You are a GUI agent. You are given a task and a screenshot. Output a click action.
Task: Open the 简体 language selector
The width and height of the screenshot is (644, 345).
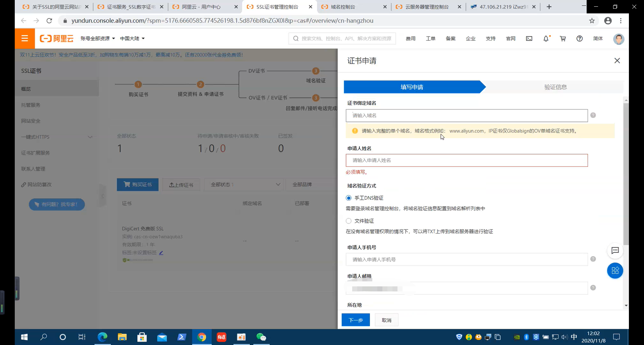[x=598, y=39]
